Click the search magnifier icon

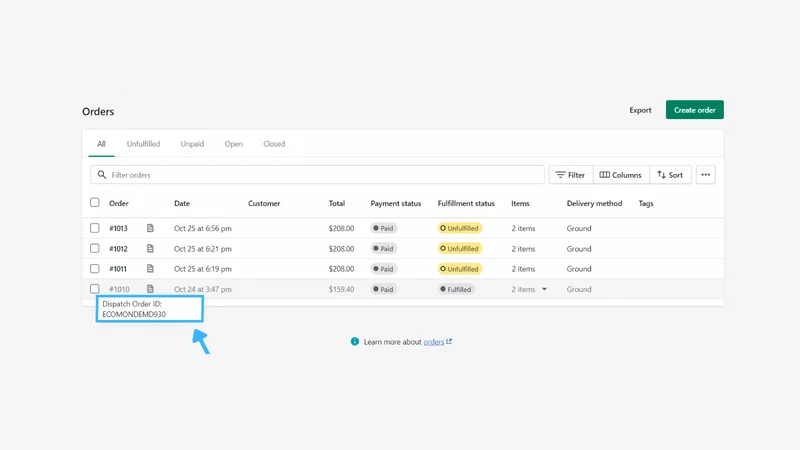[102, 174]
